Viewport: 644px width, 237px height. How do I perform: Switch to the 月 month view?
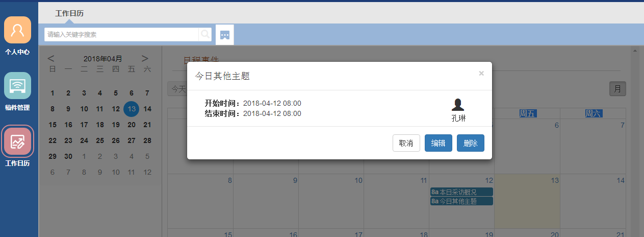(x=617, y=89)
